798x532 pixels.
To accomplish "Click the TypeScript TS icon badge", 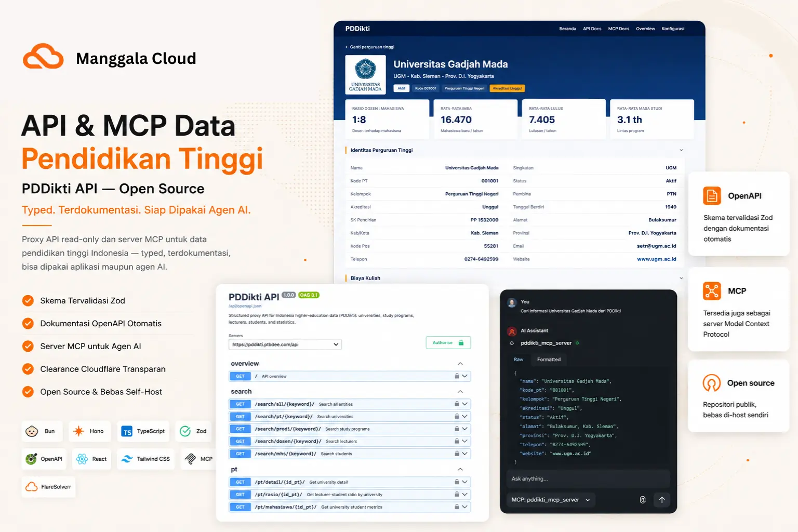I will point(127,432).
